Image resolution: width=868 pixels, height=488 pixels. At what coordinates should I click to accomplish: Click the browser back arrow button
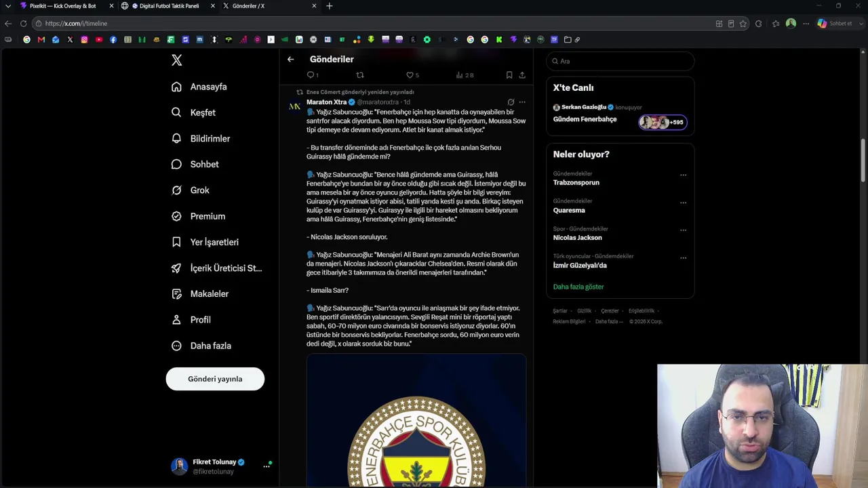pos(8,23)
